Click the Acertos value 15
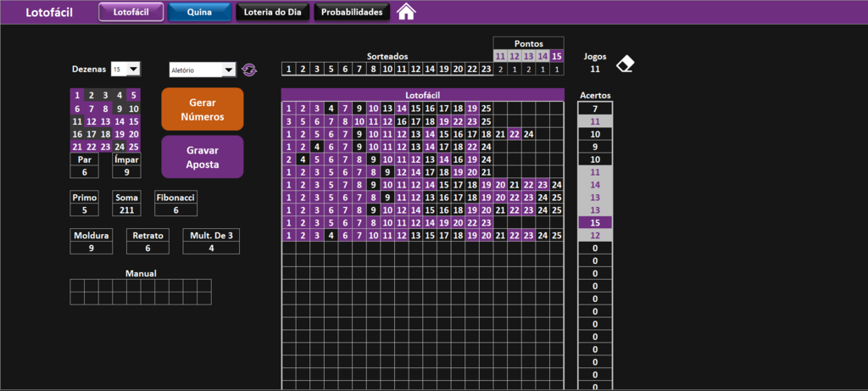Image resolution: width=868 pixels, height=391 pixels. (595, 222)
